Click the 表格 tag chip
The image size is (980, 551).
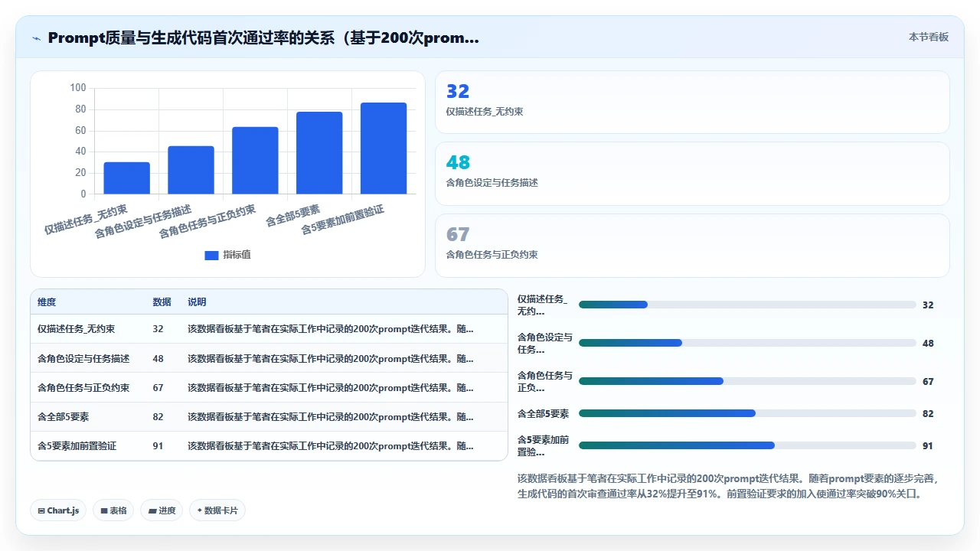[113, 510]
